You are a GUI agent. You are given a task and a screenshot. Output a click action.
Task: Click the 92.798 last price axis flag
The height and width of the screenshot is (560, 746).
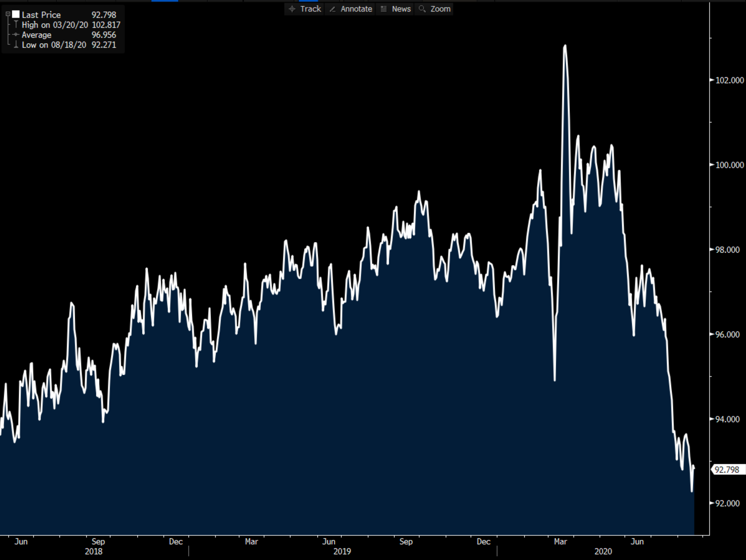[727, 470]
